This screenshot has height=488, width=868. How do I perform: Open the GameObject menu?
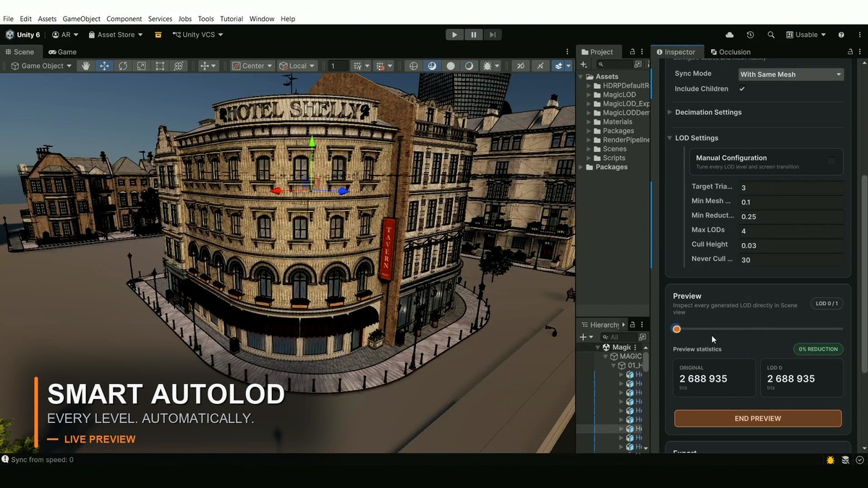point(81,18)
